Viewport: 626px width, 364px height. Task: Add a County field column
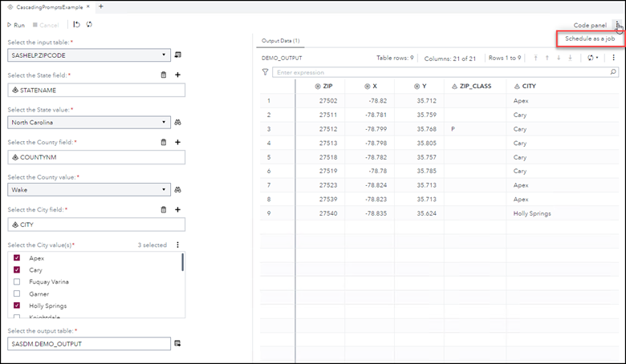177,142
